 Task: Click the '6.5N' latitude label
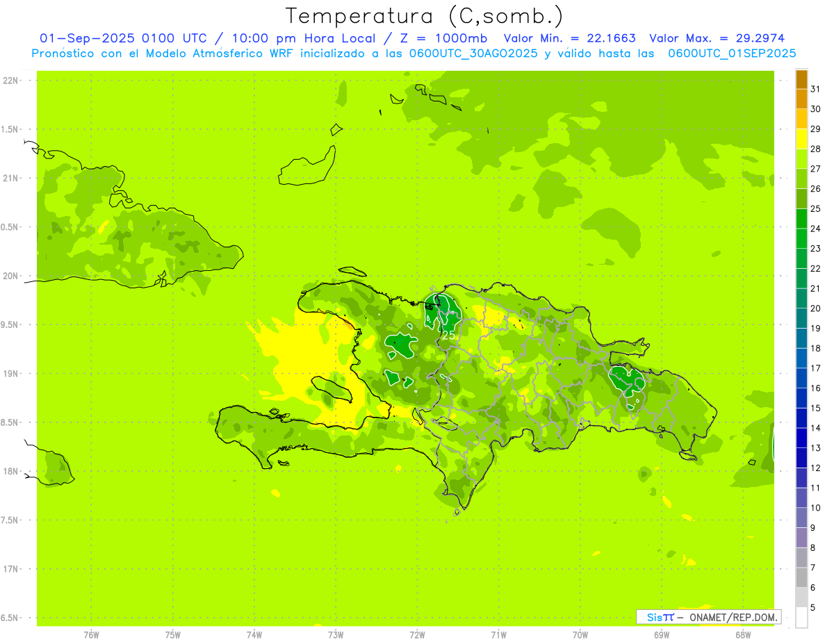(10, 618)
